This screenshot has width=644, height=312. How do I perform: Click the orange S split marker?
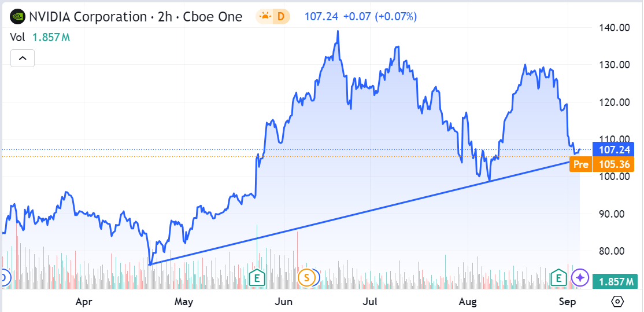[x=306, y=278]
